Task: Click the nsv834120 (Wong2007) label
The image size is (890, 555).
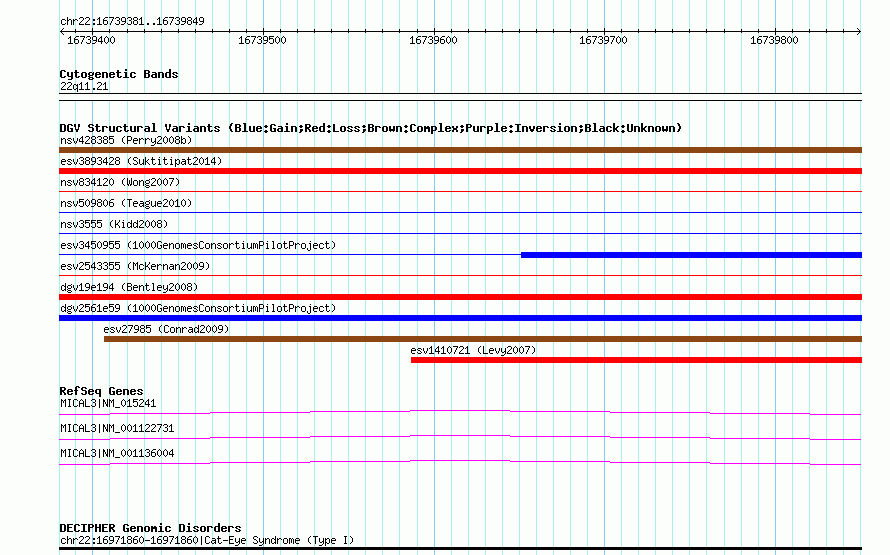Action: pos(120,182)
